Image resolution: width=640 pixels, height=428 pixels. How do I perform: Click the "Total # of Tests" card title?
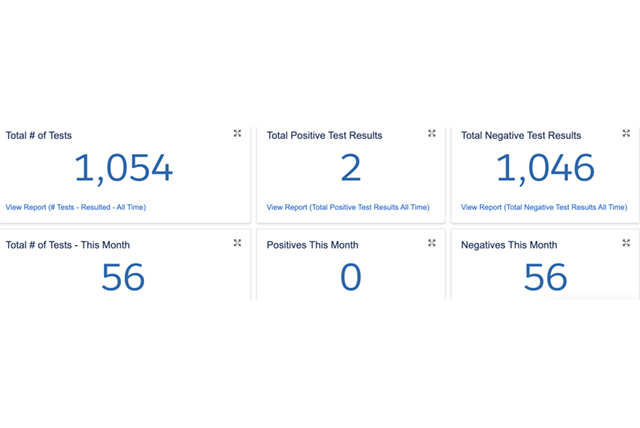tap(39, 135)
